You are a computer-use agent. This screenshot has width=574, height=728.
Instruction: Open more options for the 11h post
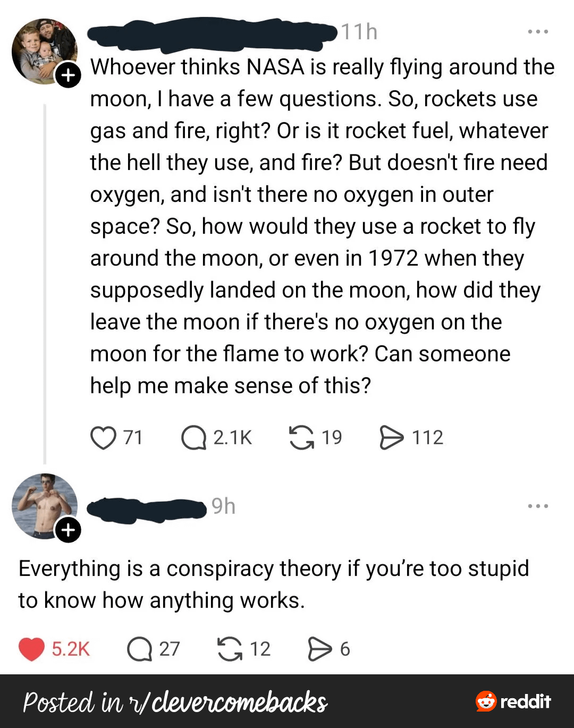click(538, 32)
